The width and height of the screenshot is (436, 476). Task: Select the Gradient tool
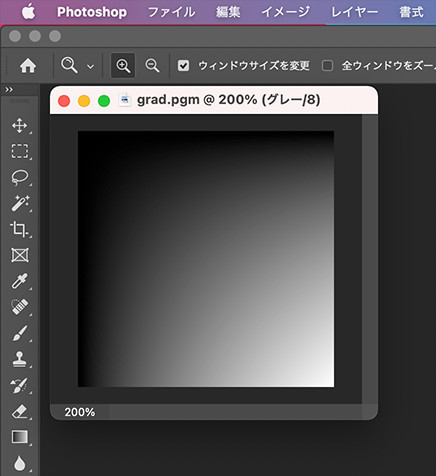pyautogui.click(x=20, y=437)
